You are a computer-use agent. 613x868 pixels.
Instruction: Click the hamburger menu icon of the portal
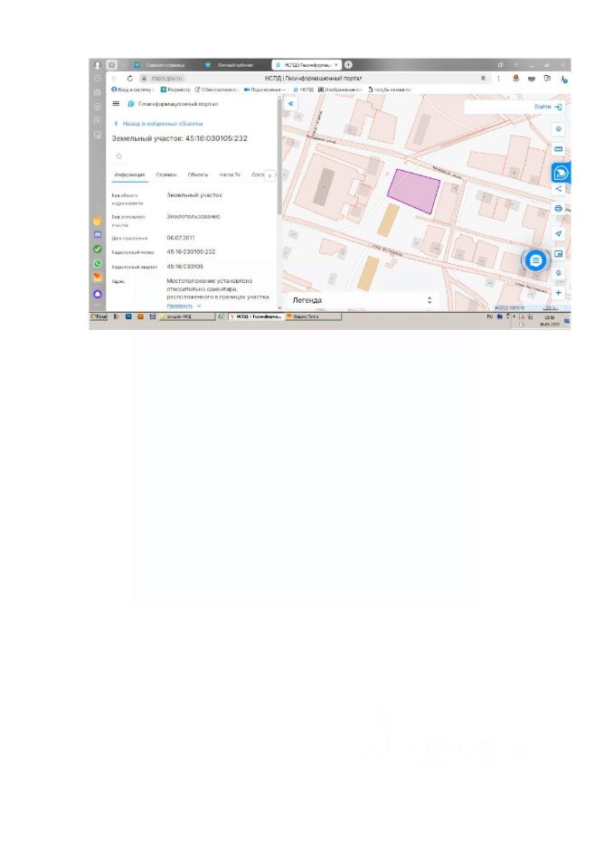116,103
